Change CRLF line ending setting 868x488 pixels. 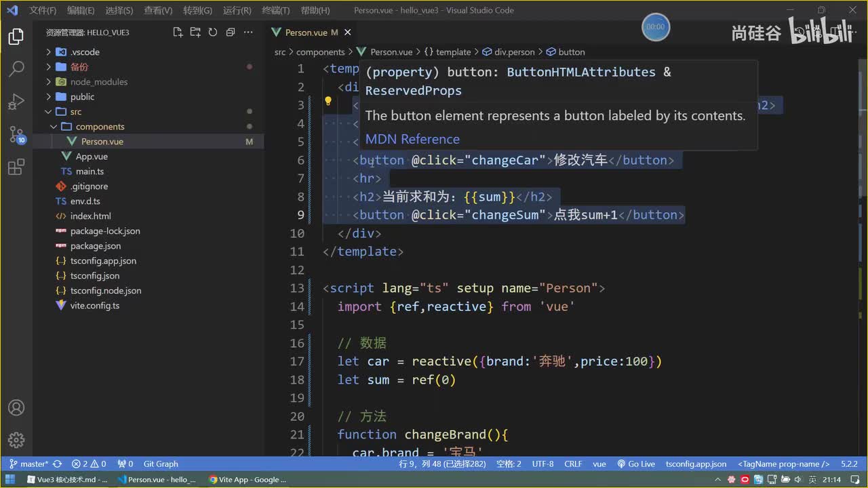[573, 464]
